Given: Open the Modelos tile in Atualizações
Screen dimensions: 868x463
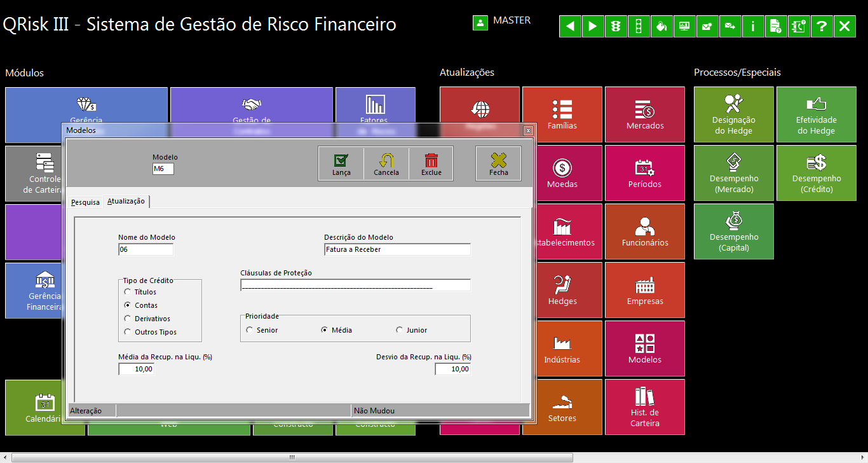Looking at the screenshot, I should coord(645,349).
